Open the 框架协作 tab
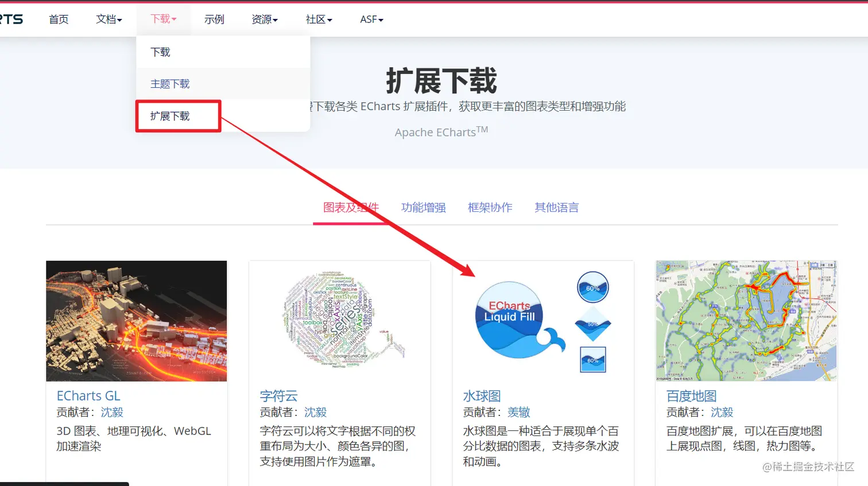Screen dimensions: 868x486 coord(490,208)
